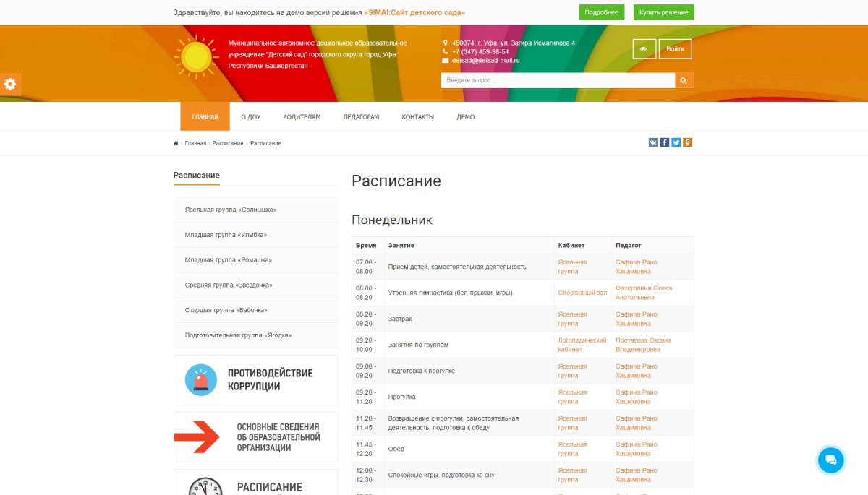The image size is (868, 495).
Task: Select the Twitter sharing icon
Action: point(676,142)
